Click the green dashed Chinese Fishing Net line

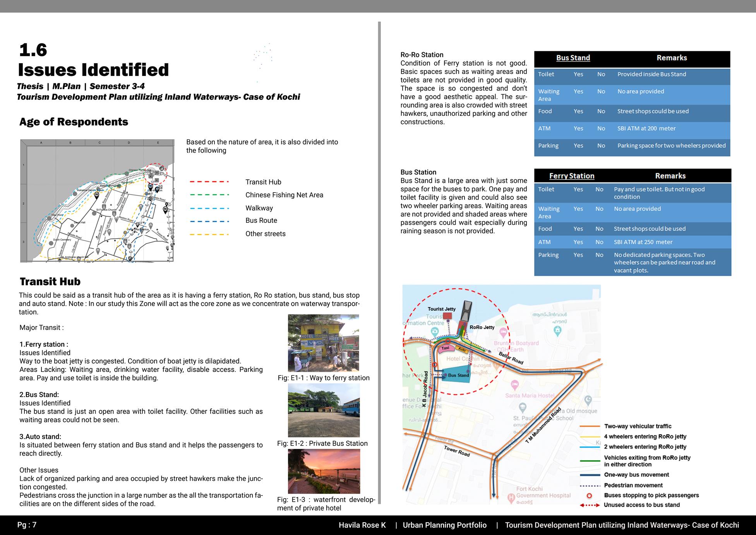tap(209, 195)
